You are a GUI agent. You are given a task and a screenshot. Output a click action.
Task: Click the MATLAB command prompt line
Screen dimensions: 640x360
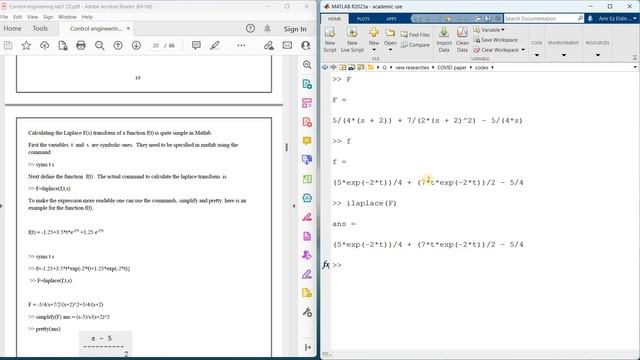[x=482, y=265]
